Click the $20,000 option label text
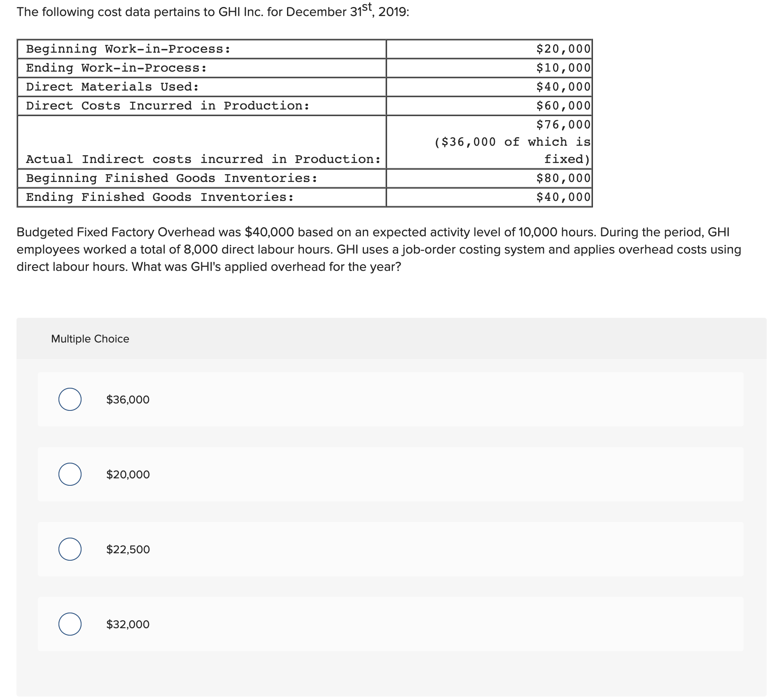 click(x=128, y=474)
